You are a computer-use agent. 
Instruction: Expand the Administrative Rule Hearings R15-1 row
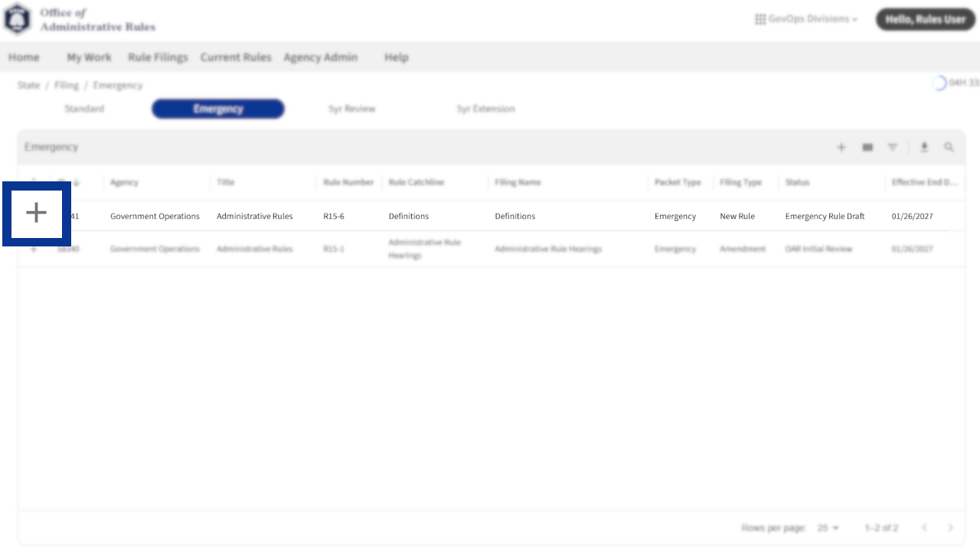pyautogui.click(x=33, y=249)
